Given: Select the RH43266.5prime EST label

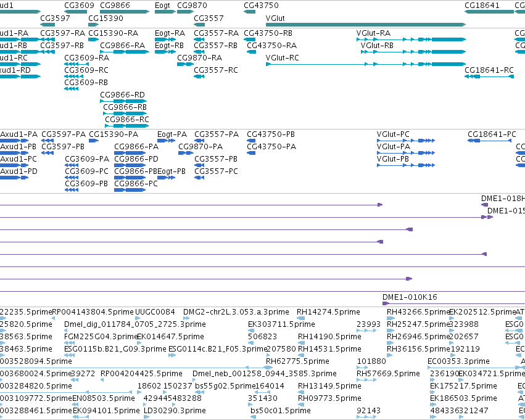Looking at the screenshot, I should 418,313.
